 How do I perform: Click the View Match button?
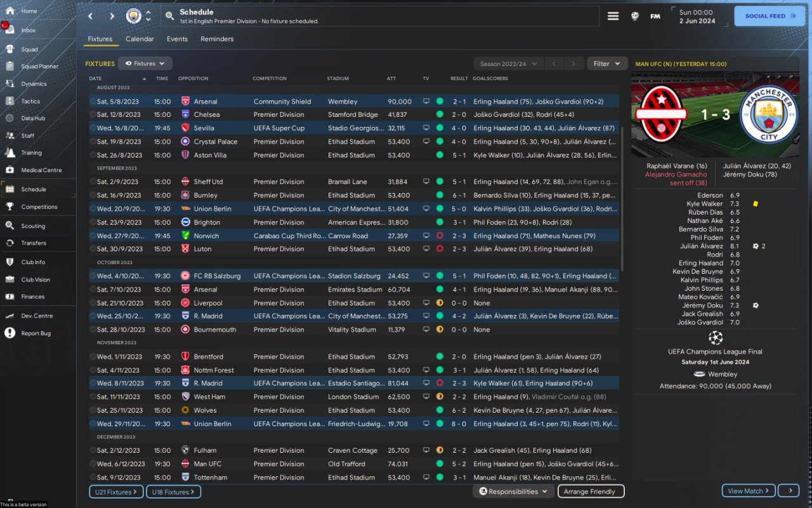pyautogui.click(x=749, y=491)
